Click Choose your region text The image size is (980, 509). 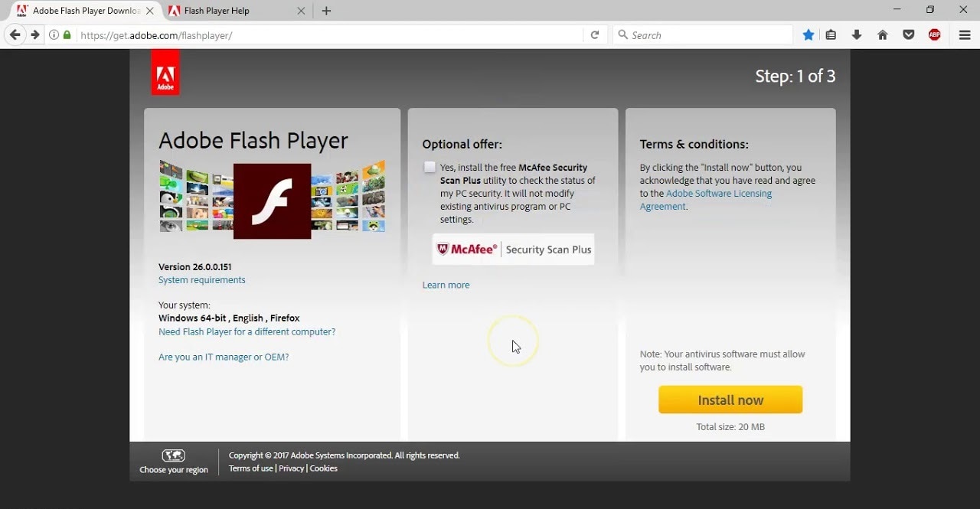174,470
